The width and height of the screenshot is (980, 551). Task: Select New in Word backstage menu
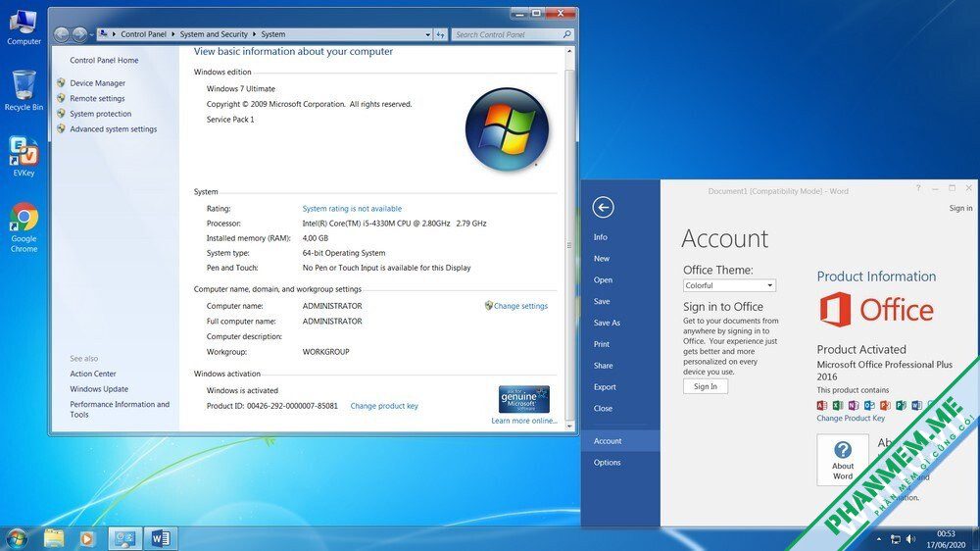602,258
